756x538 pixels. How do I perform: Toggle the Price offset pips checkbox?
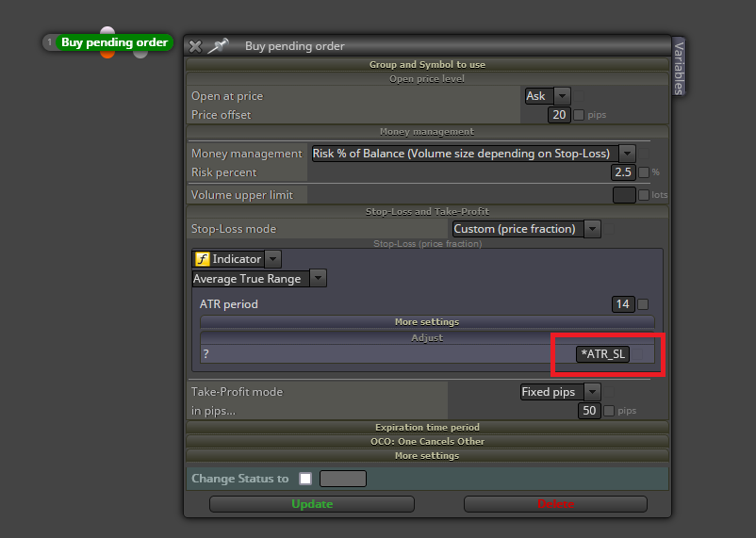579,115
